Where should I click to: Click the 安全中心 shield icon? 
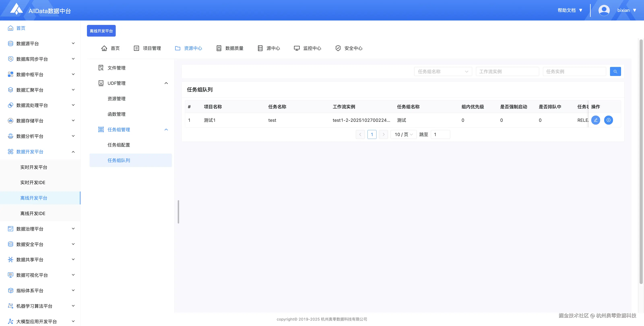[x=338, y=48]
